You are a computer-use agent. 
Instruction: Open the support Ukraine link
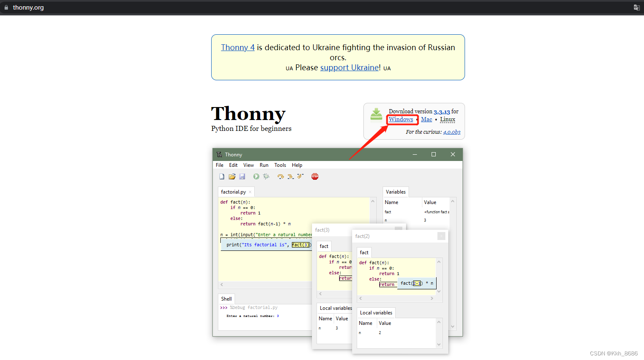click(350, 67)
